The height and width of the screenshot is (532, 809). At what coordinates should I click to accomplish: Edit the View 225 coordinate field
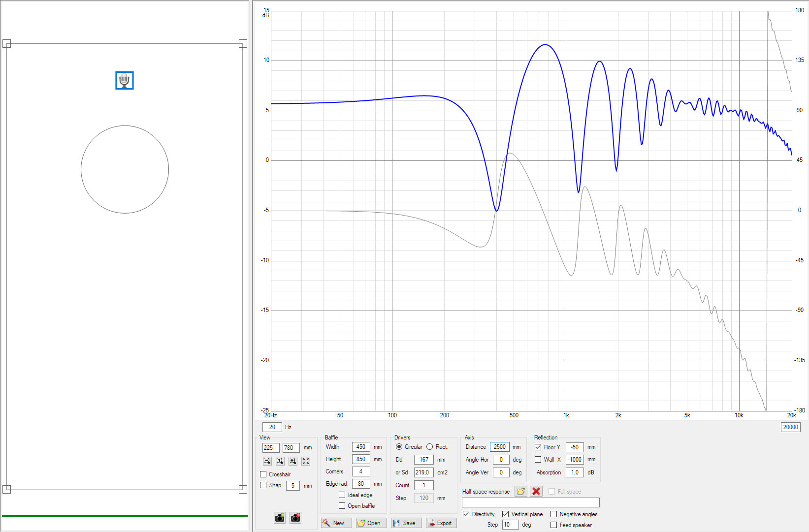tap(271, 448)
